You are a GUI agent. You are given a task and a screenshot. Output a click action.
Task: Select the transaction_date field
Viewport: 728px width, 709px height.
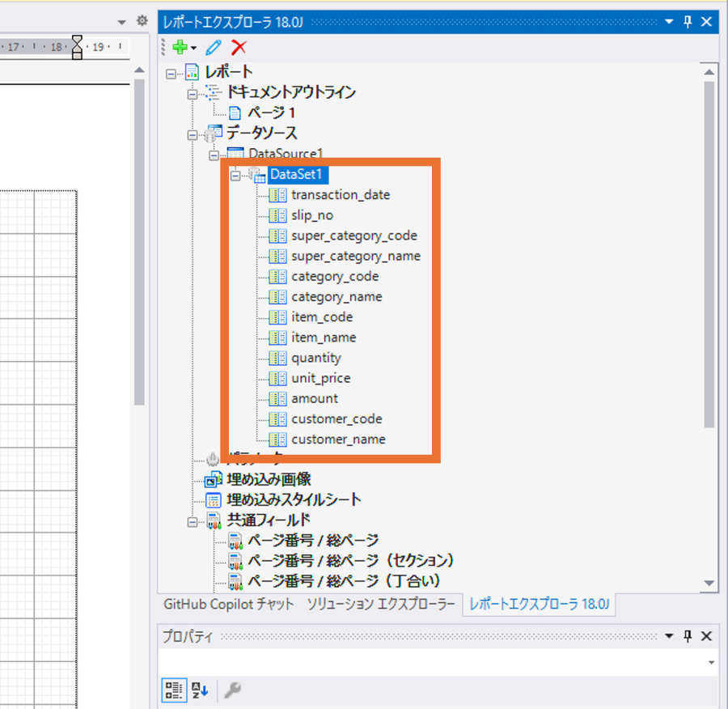[x=341, y=195]
